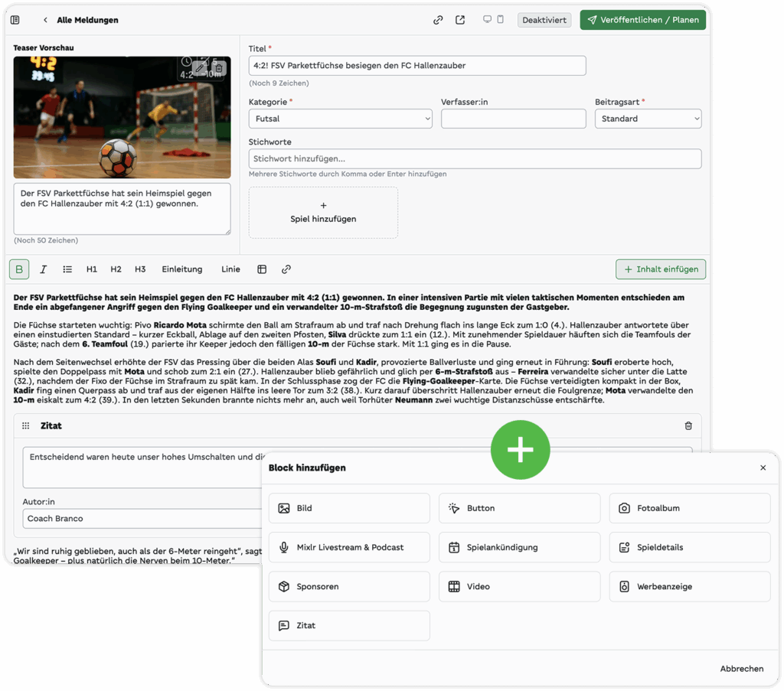Image resolution: width=784 pixels, height=691 pixels.
Task: Select the Einleitung text style
Action: 181,269
